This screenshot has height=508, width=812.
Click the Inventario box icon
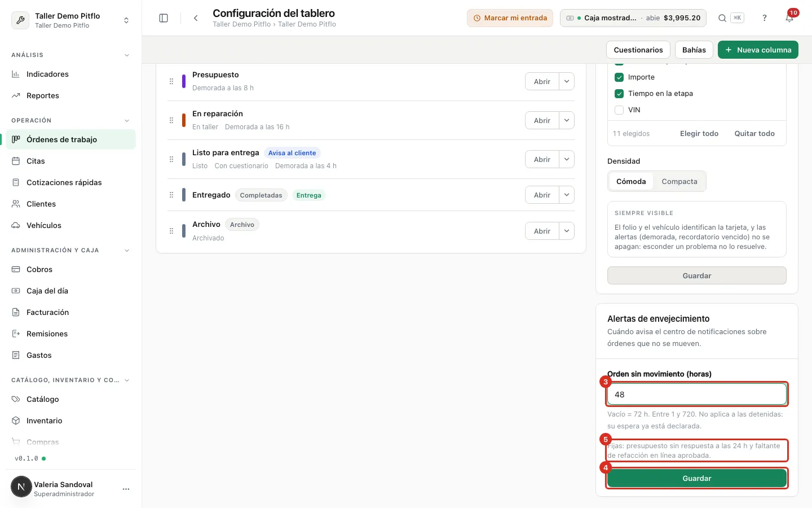[16, 421]
